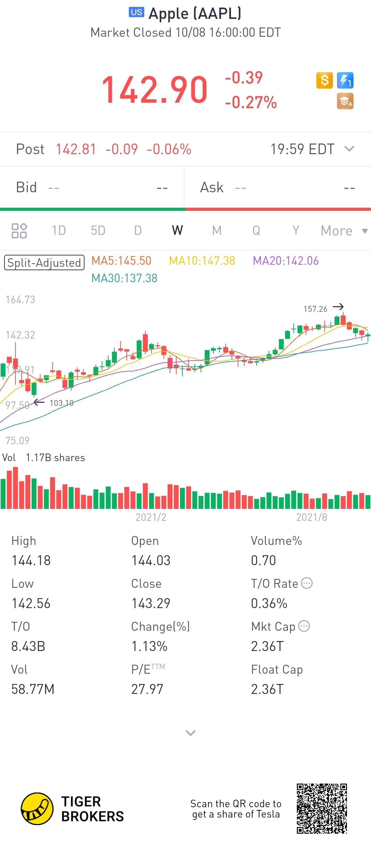Tap the tan stacked layers icon

[345, 101]
